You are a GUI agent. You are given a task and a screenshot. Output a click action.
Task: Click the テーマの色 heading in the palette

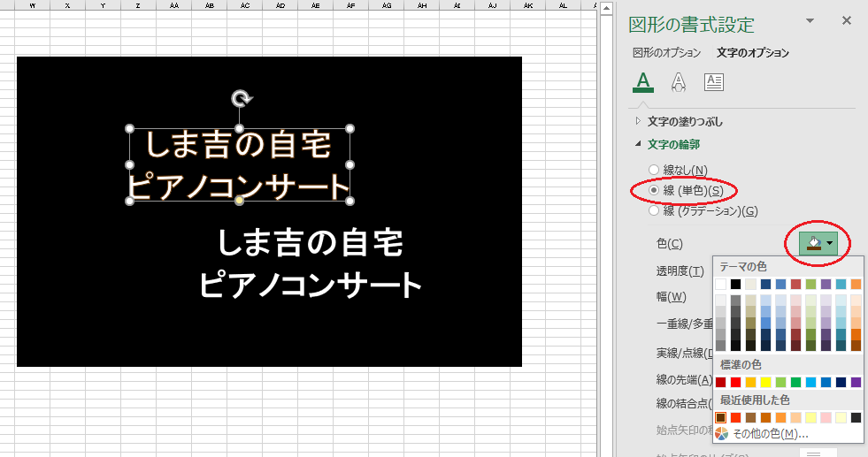tap(743, 267)
